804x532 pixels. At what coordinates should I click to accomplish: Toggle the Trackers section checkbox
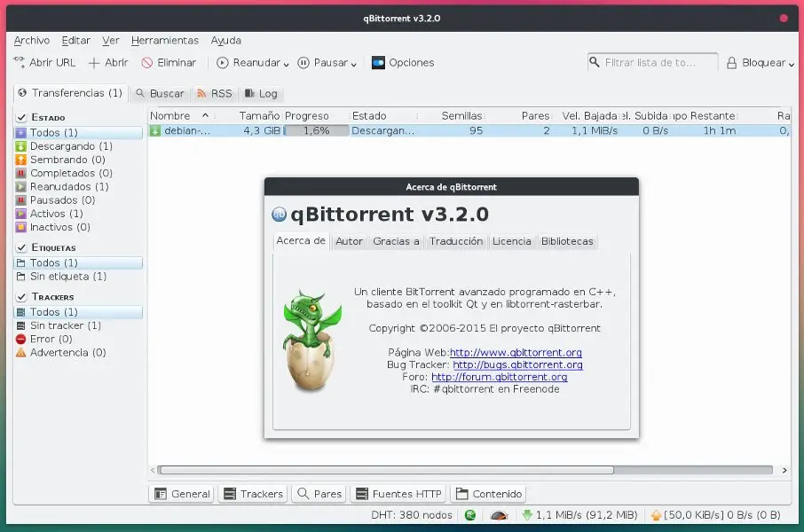[x=21, y=297]
